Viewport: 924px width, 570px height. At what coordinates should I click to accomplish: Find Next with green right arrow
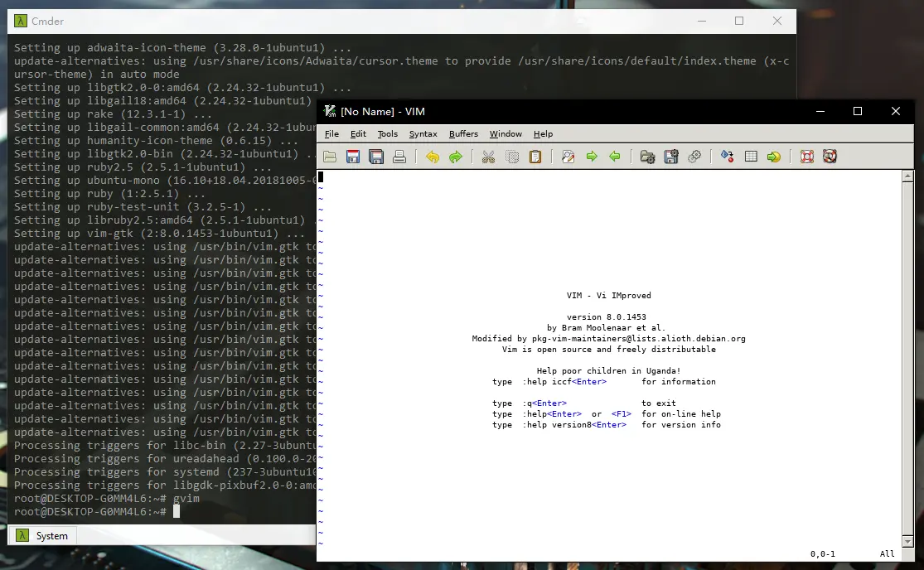pos(592,157)
